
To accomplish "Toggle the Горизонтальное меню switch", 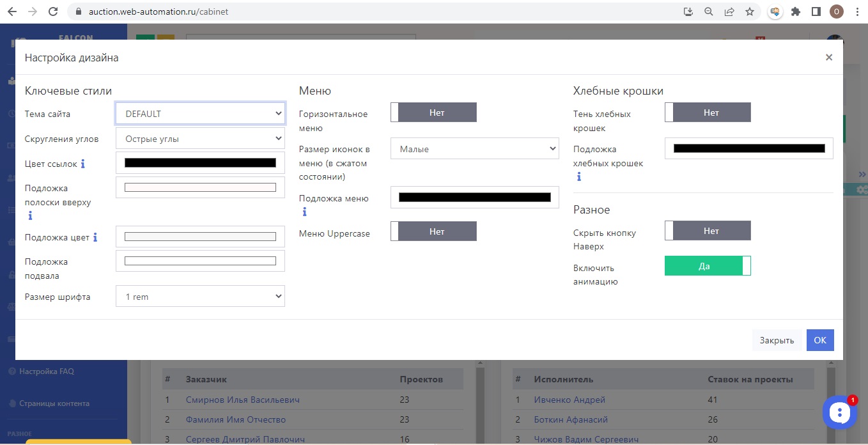I will (433, 113).
